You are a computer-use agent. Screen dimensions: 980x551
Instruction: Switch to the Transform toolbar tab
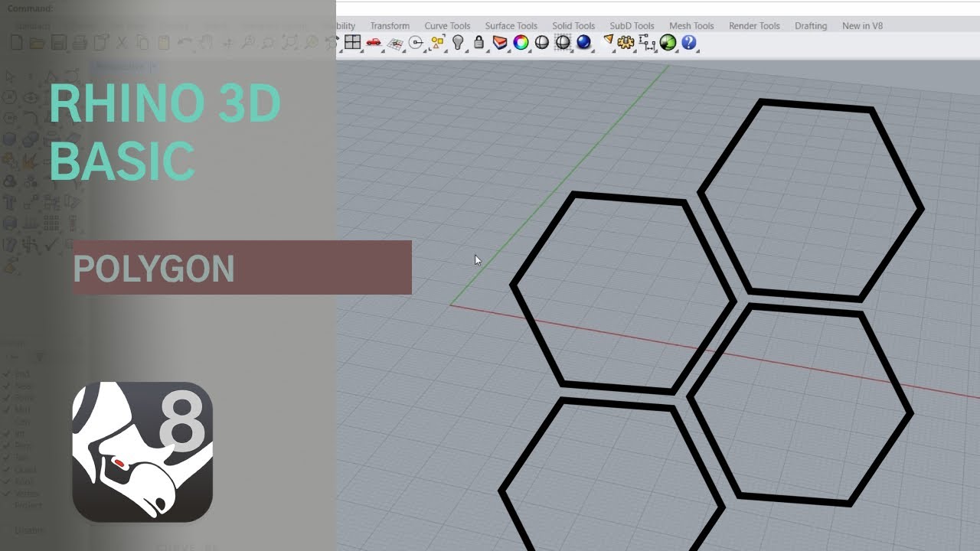click(x=390, y=26)
